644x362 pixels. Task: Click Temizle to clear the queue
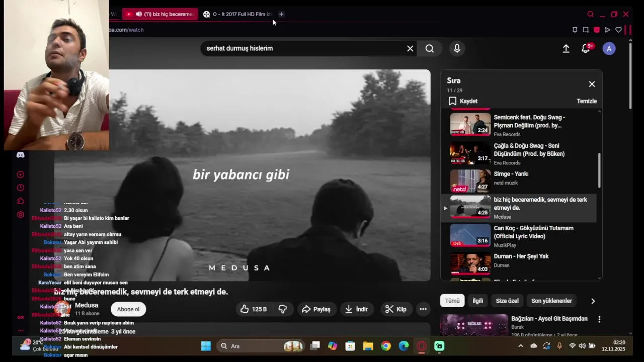click(x=587, y=101)
